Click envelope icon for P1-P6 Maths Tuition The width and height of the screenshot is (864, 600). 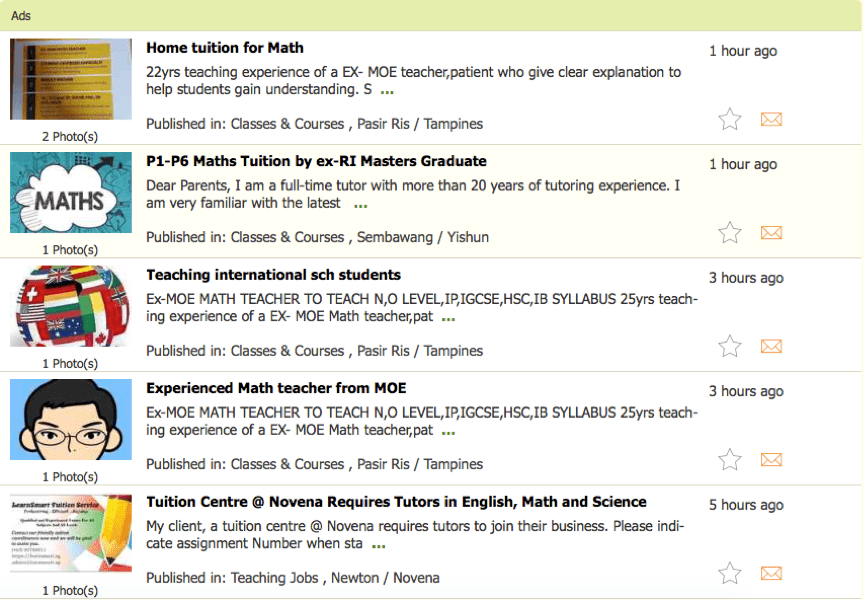771,233
